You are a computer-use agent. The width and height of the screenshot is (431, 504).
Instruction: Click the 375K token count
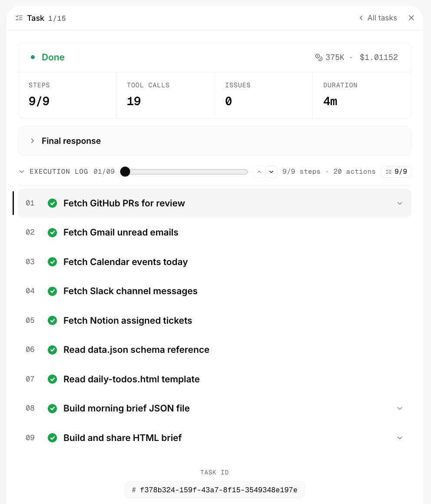[x=335, y=57]
